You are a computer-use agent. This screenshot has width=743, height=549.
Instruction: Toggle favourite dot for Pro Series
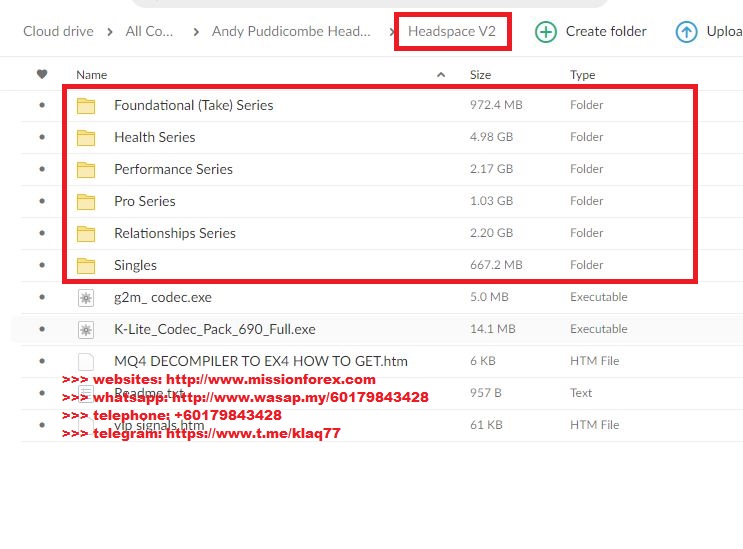[x=42, y=201]
